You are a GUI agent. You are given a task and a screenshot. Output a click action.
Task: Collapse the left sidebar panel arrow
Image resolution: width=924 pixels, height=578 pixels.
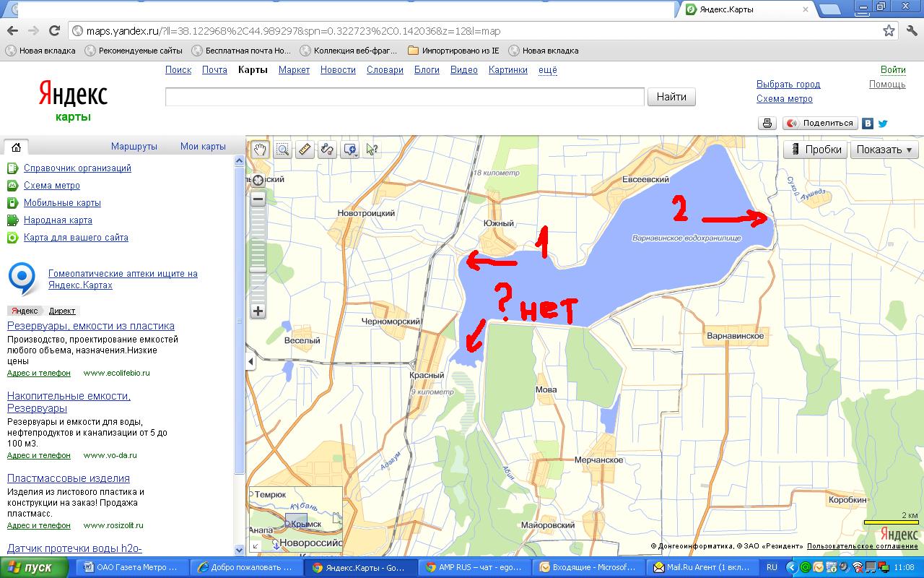[251, 361]
